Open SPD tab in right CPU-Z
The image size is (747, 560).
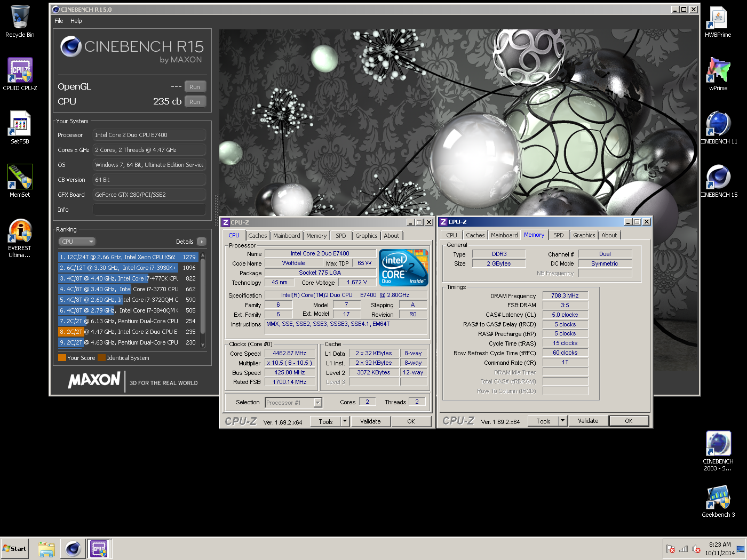click(x=559, y=235)
